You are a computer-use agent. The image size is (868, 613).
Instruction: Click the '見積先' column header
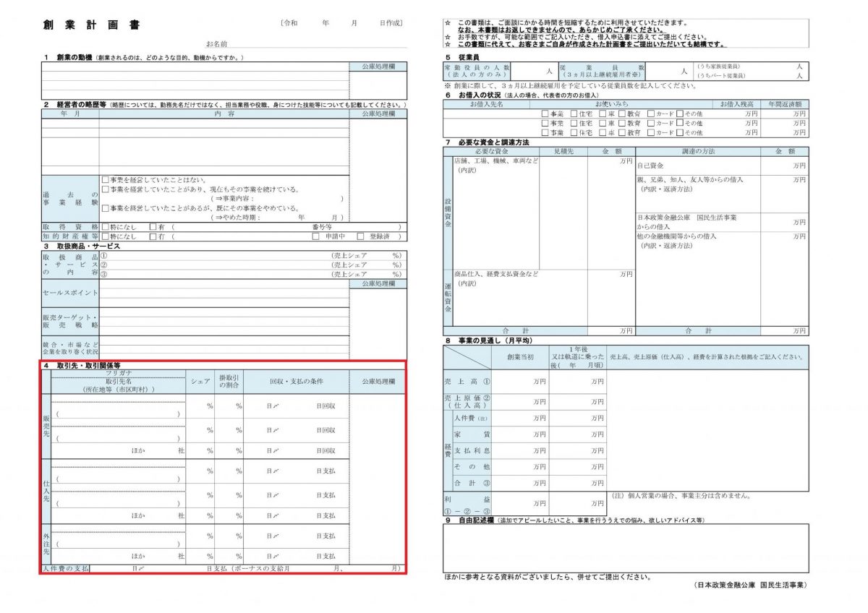point(563,151)
